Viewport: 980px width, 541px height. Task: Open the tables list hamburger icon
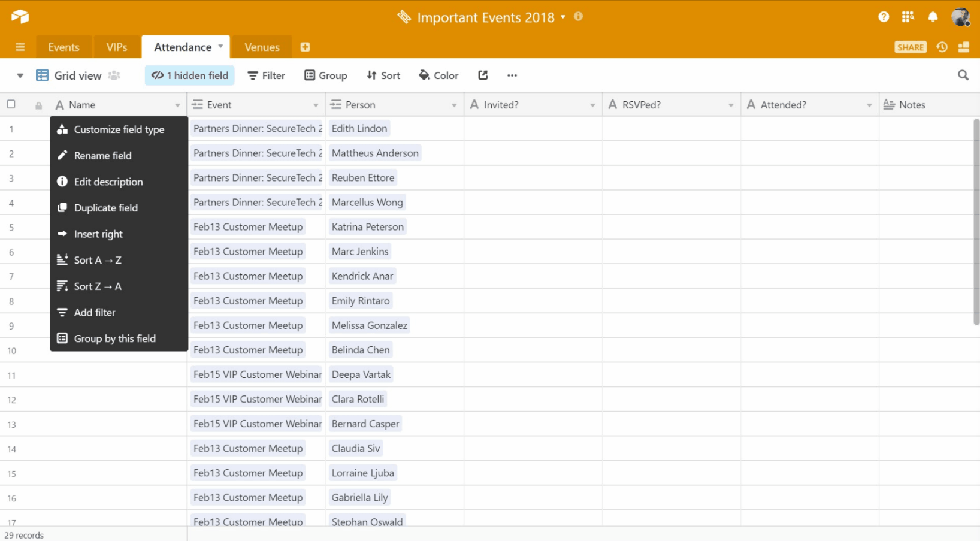tap(20, 47)
